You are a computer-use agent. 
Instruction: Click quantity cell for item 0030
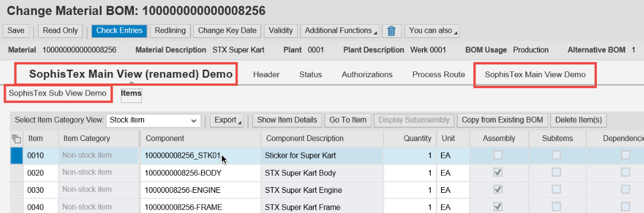(x=409, y=190)
